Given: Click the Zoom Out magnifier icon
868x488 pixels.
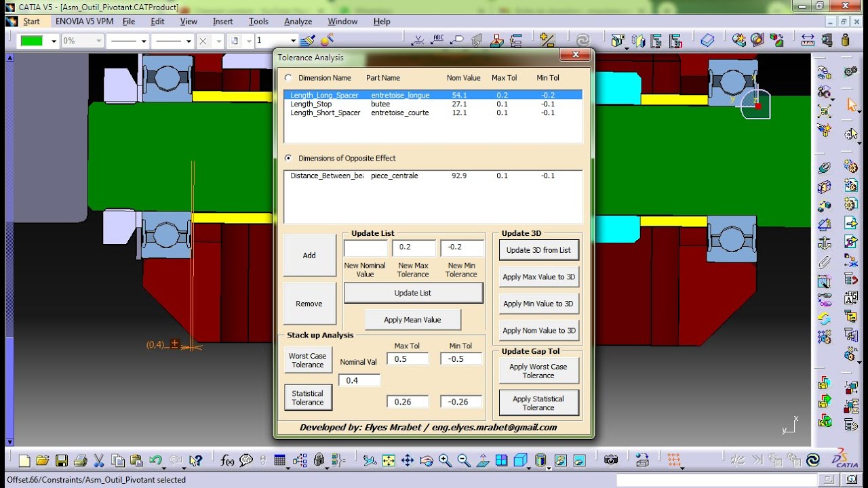Looking at the screenshot, I should coord(464,461).
